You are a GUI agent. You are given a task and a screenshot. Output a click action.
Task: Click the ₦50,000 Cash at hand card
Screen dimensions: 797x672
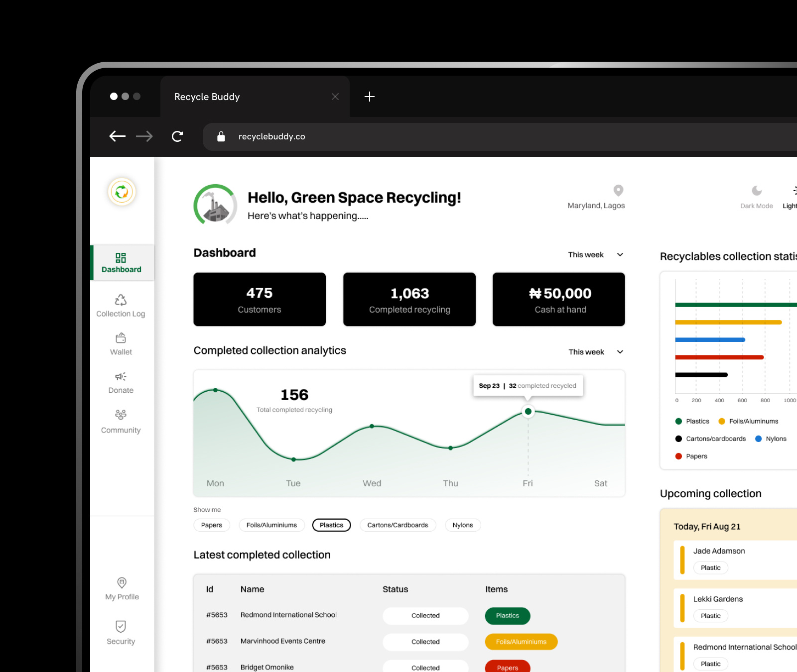559,299
